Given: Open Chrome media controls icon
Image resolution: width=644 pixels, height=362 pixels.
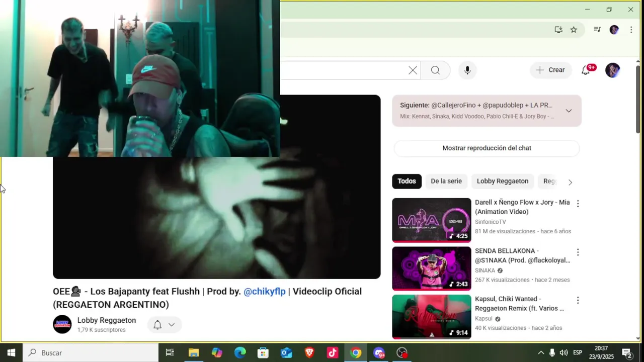Looking at the screenshot, I should pos(597,30).
